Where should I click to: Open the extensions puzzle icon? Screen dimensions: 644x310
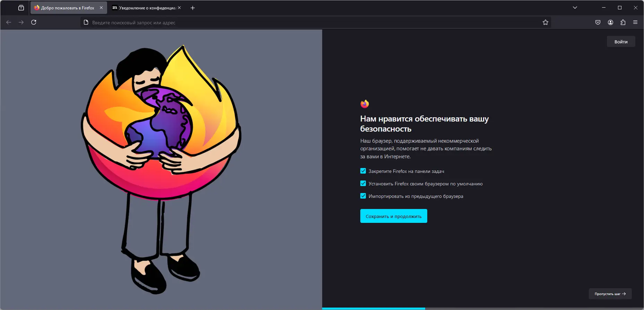pos(623,22)
